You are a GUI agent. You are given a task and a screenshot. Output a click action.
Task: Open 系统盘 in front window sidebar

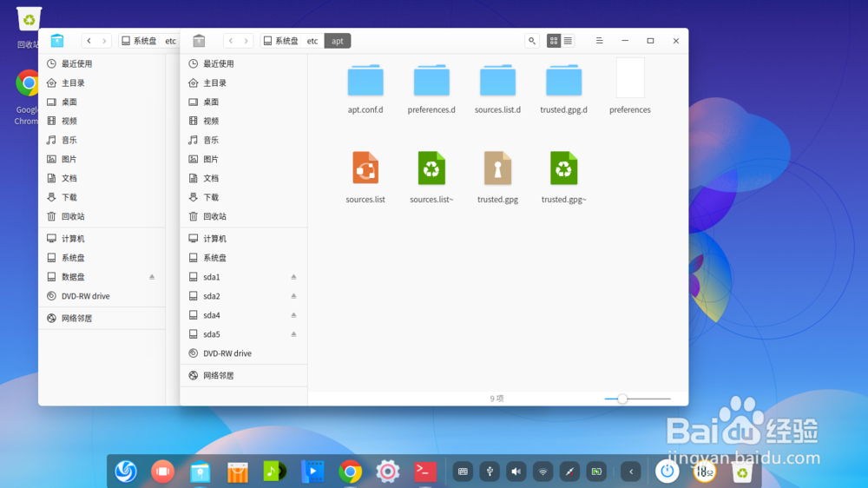click(244, 258)
